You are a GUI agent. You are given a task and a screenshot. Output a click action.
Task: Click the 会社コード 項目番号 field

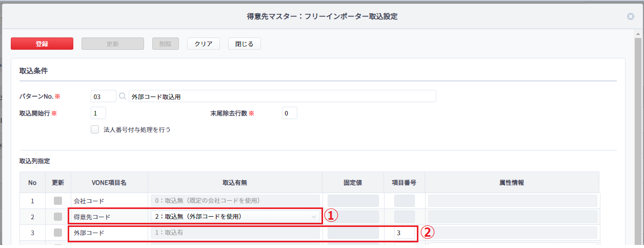[405, 200]
